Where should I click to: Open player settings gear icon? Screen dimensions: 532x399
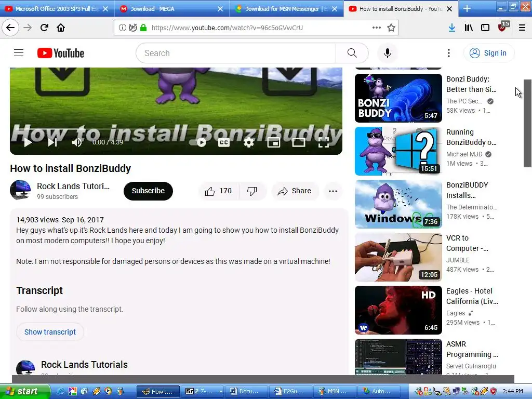249,142
